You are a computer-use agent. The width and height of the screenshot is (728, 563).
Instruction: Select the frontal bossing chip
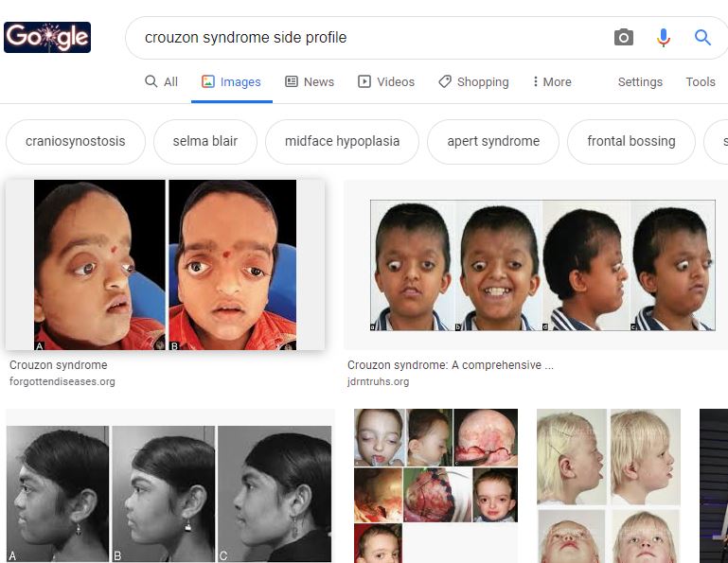click(630, 142)
